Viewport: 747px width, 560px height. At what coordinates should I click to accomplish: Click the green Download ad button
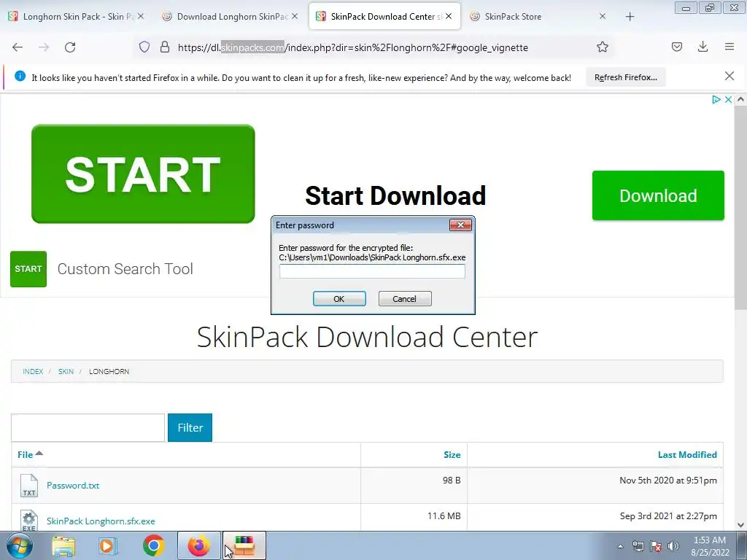pyautogui.click(x=658, y=195)
